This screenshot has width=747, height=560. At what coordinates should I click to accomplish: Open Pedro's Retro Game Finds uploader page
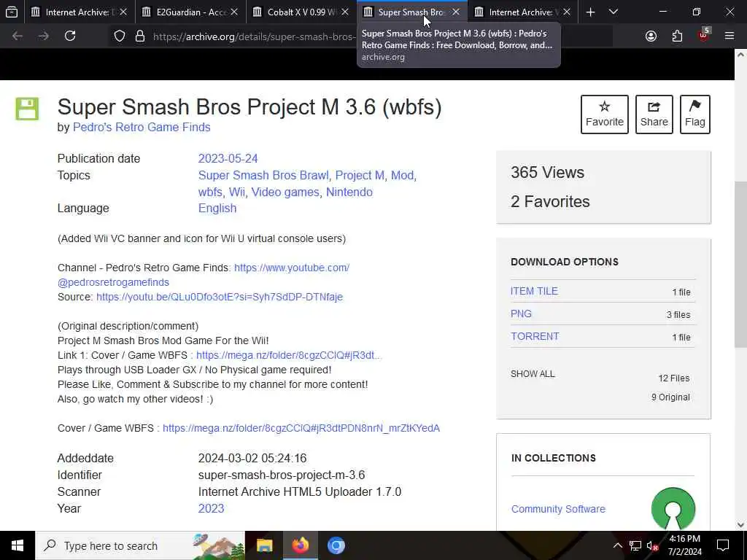tap(142, 128)
